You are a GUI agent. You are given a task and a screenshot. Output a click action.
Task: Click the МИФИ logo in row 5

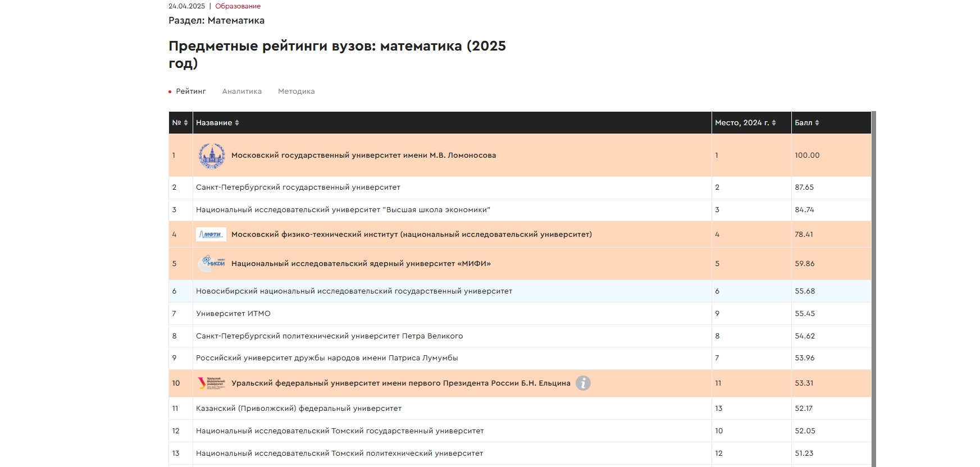(x=211, y=263)
